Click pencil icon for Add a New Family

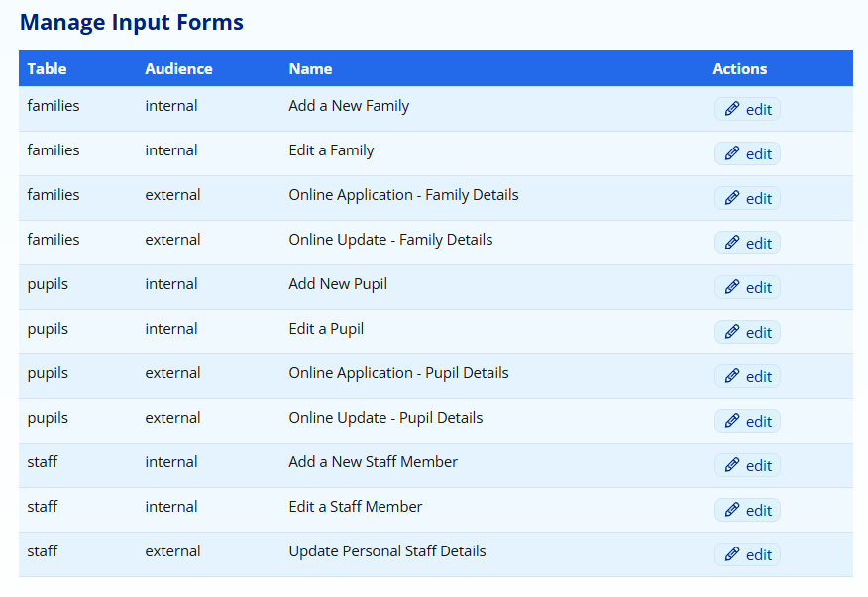pos(732,109)
